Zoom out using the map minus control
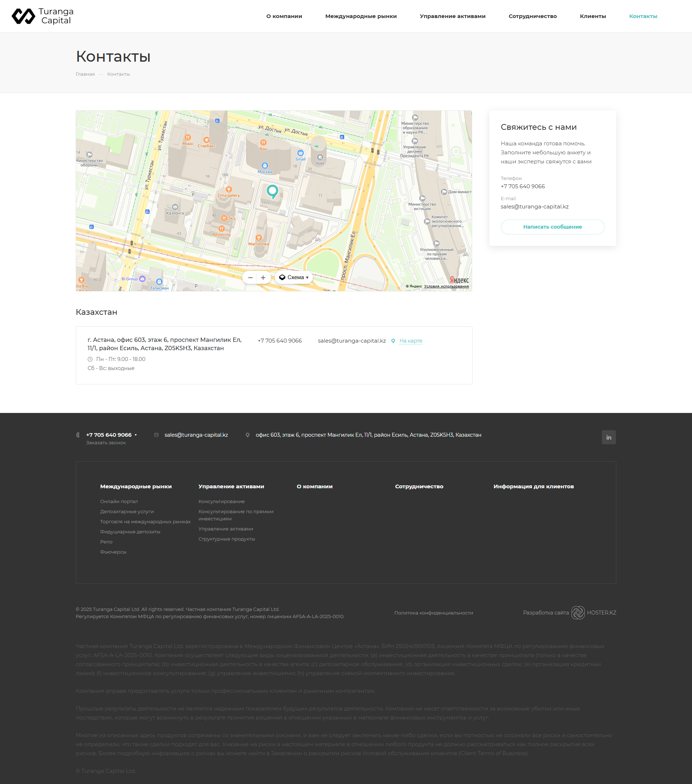This screenshot has height=784, width=692. (250, 277)
